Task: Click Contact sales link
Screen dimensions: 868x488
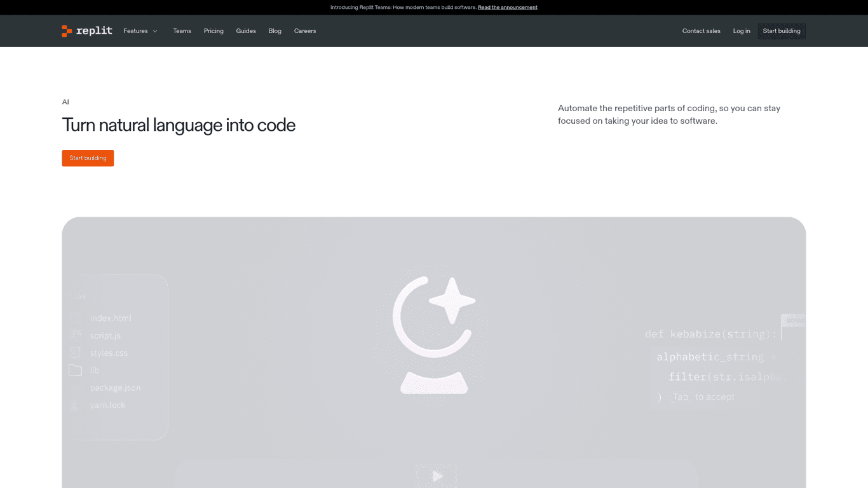Action: (x=701, y=31)
